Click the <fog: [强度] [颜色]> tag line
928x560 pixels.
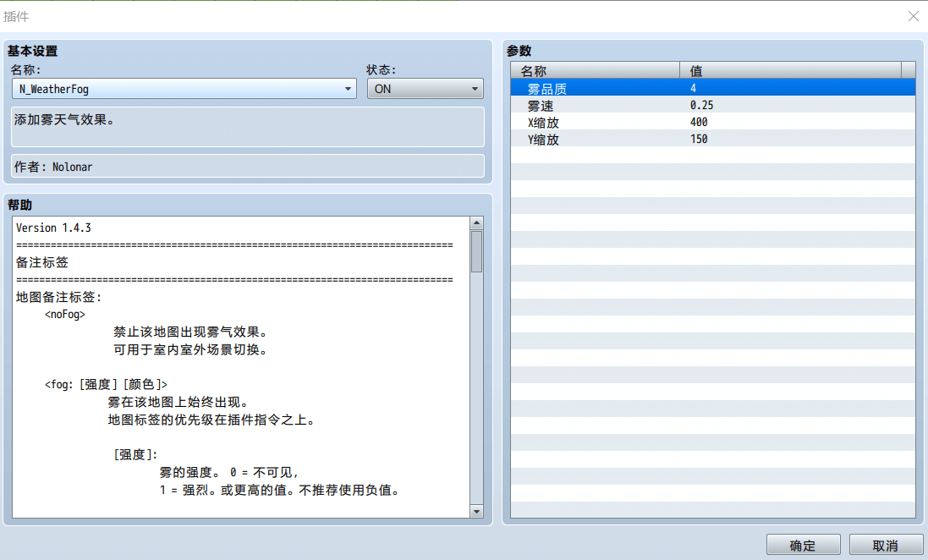pos(106,385)
